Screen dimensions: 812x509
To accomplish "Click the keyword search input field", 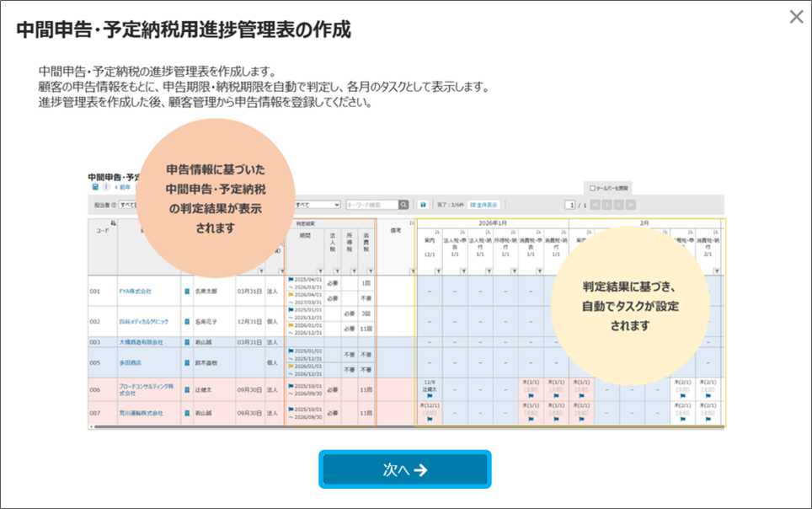I will [371, 205].
